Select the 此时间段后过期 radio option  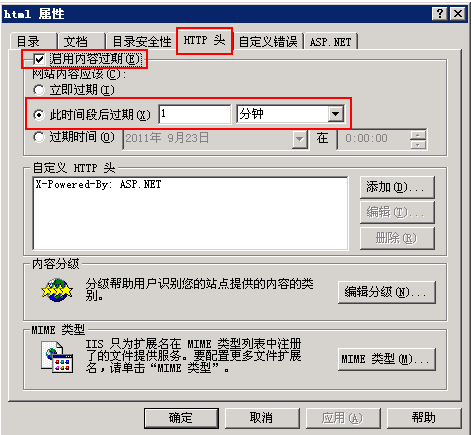pos(39,115)
